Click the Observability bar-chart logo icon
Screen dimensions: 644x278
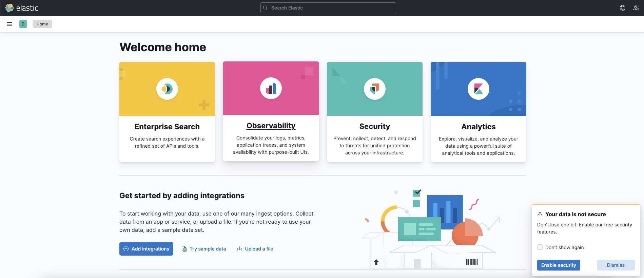[x=271, y=88]
